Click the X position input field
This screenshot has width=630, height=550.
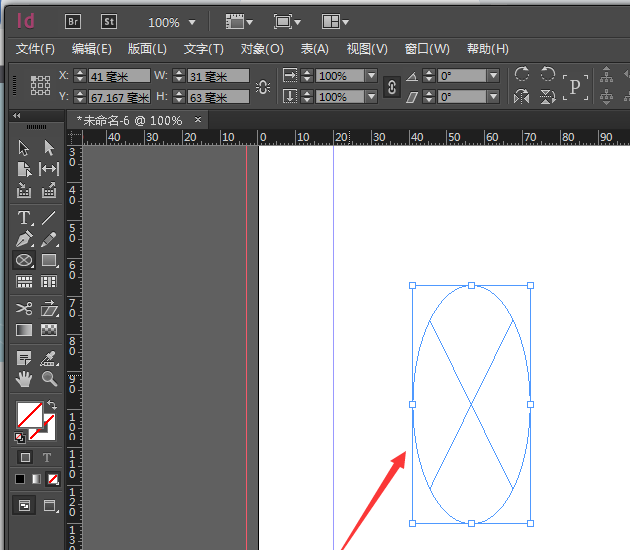point(118,76)
